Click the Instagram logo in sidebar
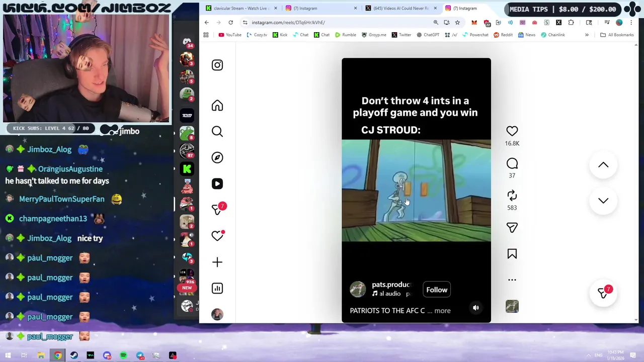Image resolution: width=644 pixels, height=362 pixels. tap(217, 65)
